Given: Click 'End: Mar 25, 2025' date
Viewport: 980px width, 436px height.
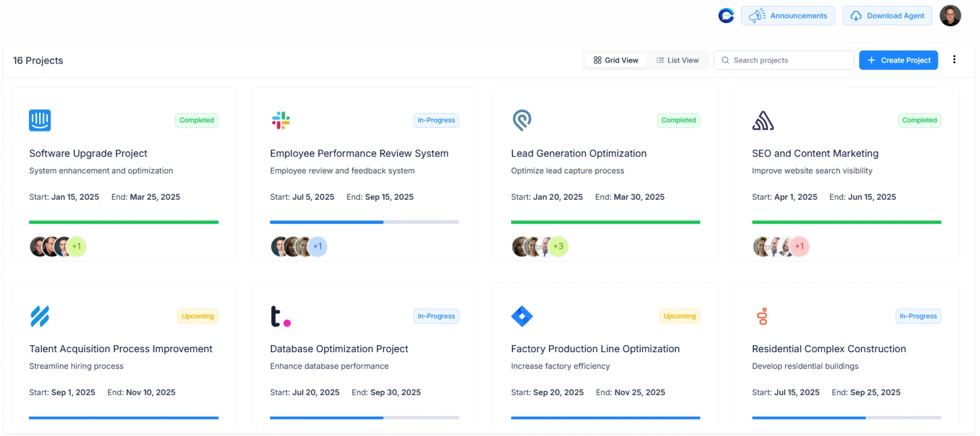Looking at the screenshot, I should tap(146, 197).
